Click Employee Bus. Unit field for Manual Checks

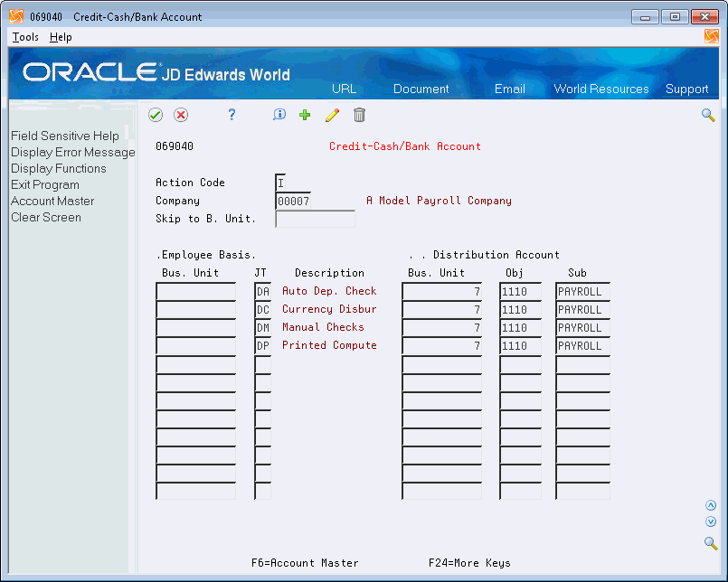196,328
